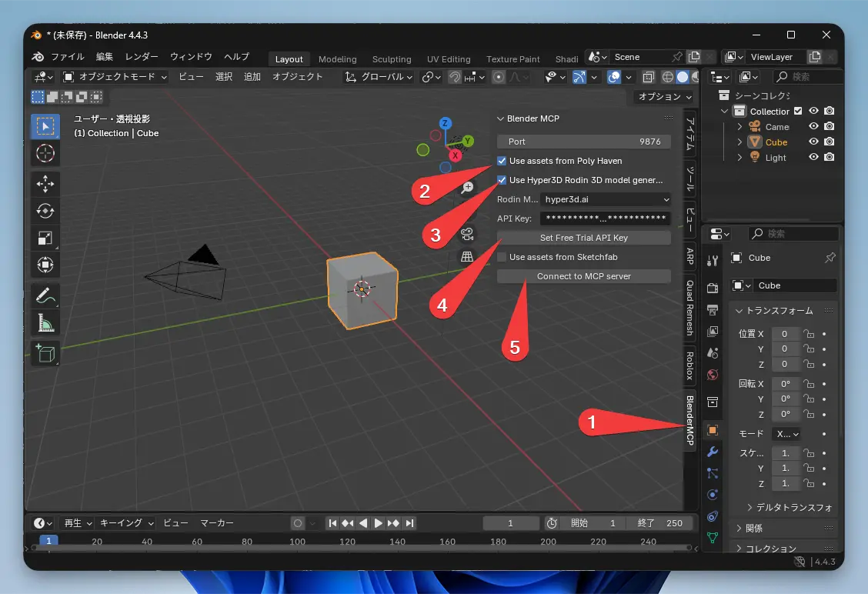Open the ファイル menu
Viewport: 868px width, 594px height.
68,56
